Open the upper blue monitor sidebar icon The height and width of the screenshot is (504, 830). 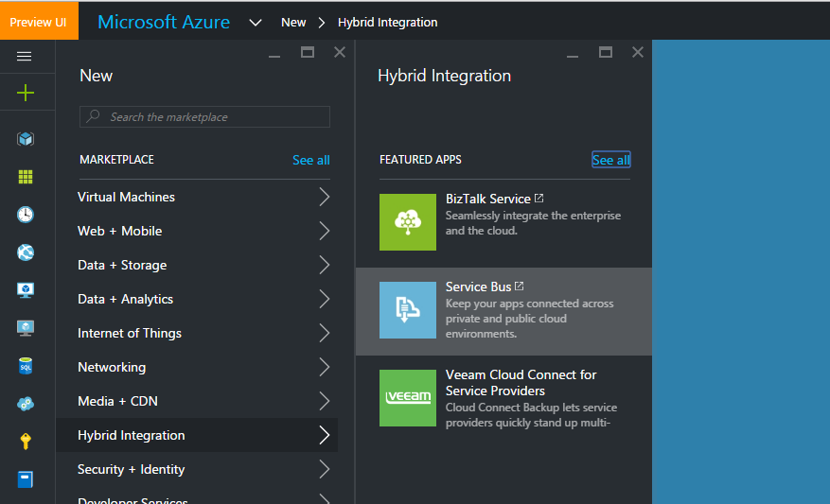[x=26, y=290]
